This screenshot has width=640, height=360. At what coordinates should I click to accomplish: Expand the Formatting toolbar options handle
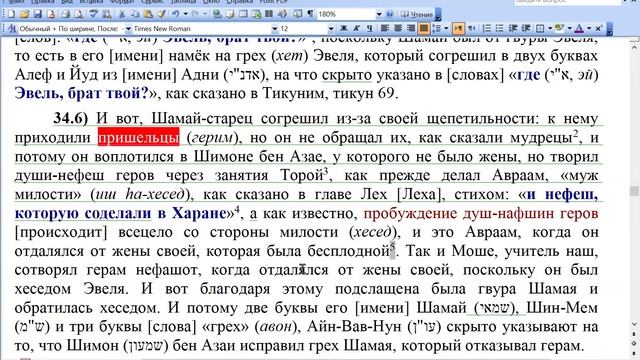click(x=610, y=29)
